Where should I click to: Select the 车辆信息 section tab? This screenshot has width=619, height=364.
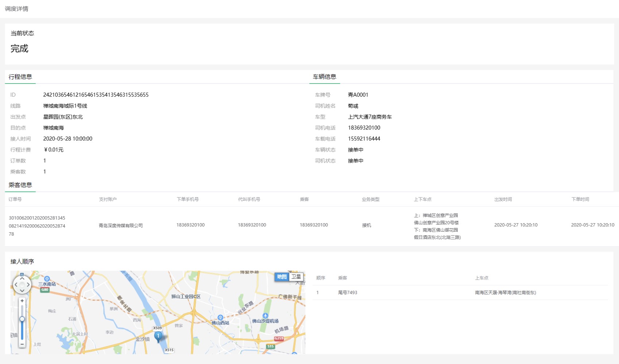324,77
